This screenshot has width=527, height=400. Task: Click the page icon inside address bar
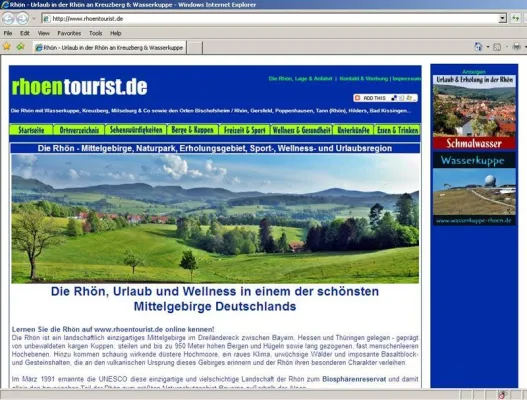click(47, 18)
